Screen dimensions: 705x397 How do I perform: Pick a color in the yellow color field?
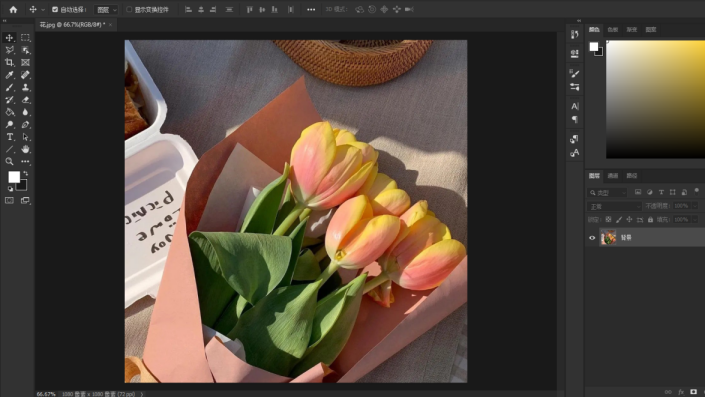[656, 99]
